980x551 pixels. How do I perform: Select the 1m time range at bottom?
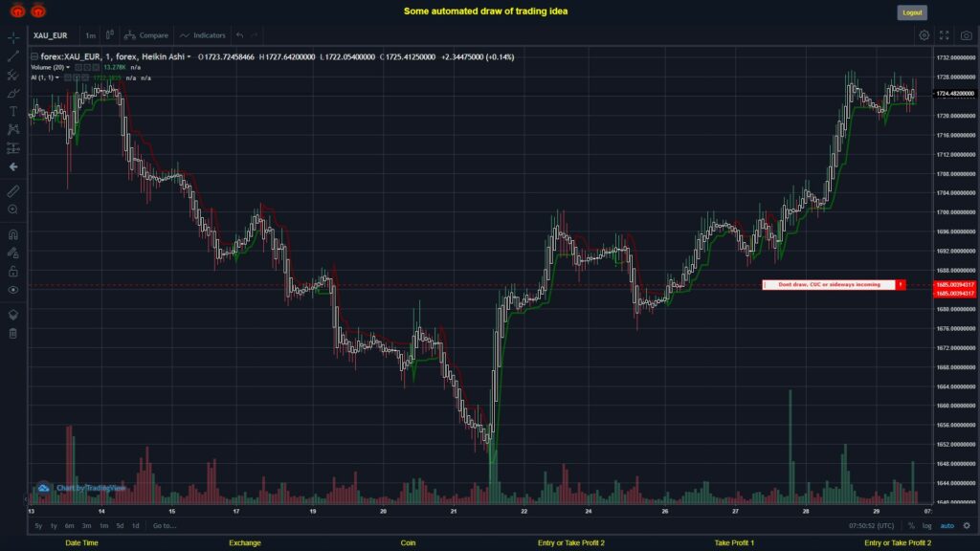pos(103,526)
